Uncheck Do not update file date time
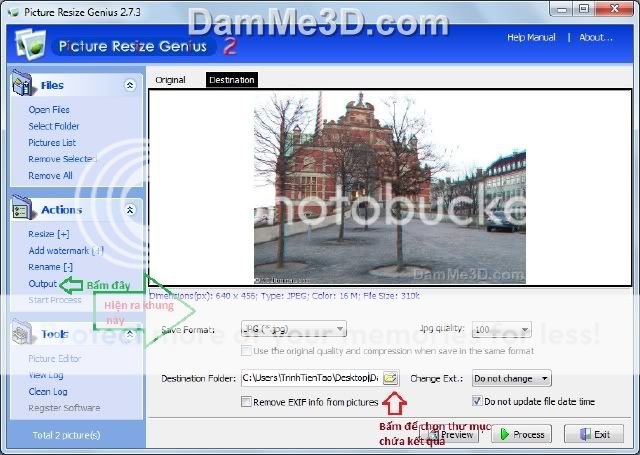This screenshot has height=455, width=640. tap(475, 402)
